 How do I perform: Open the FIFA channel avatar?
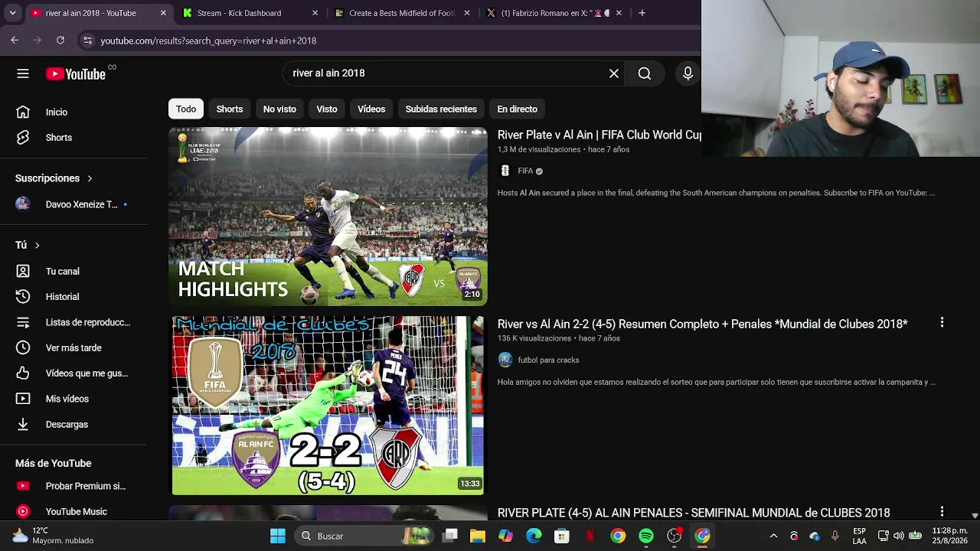(x=505, y=171)
